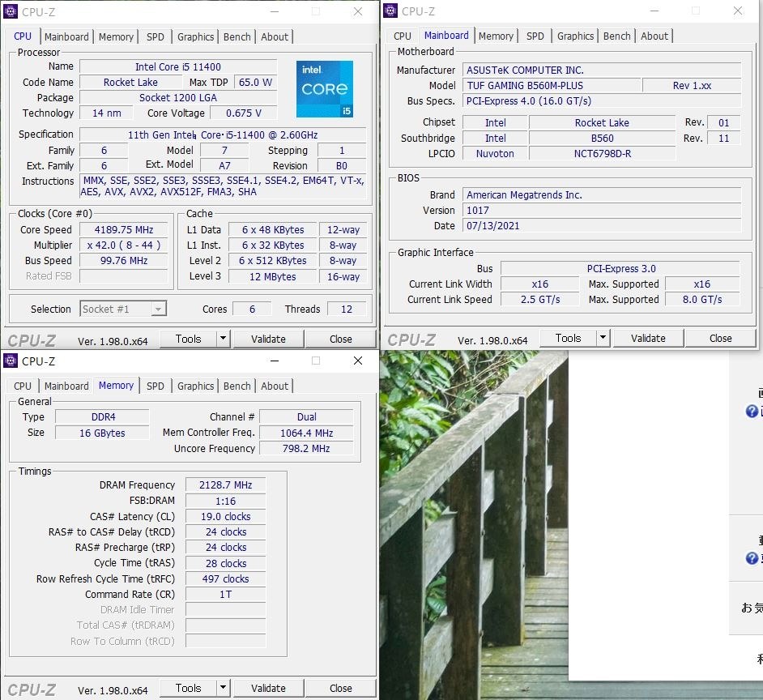Expand the Tools dropdown arrow in the Memory window

(223, 687)
